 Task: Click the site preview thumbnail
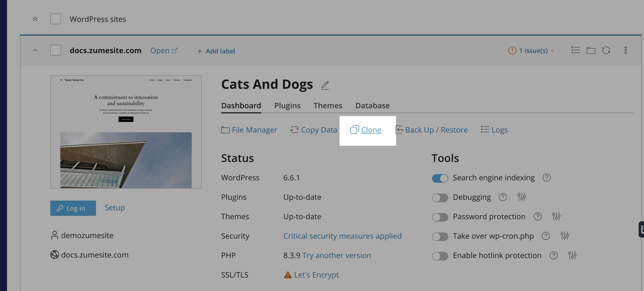tap(126, 132)
